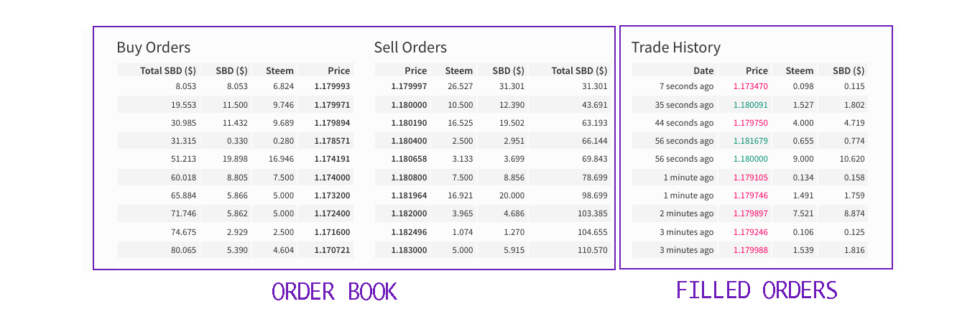980x327 pixels.
Task: Click the green trade price 1.181679
Action: click(x=751, y=141)
